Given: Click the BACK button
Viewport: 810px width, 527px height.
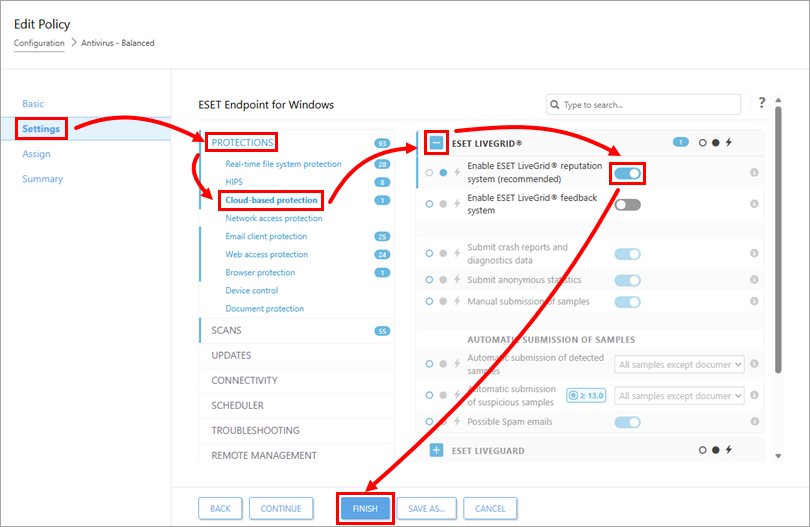Looking at the screenshot, I should [x=221, y=508].
